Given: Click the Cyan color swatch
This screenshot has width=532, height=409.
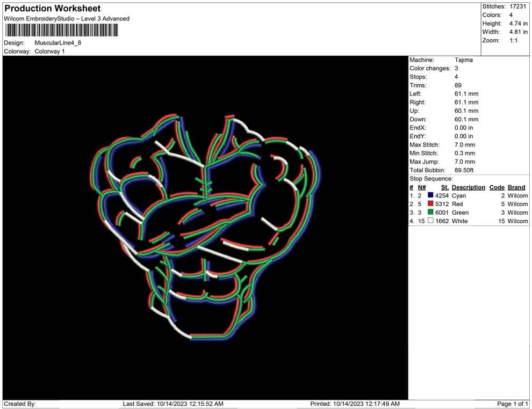Looking at the screenshot, I should 430,195.
